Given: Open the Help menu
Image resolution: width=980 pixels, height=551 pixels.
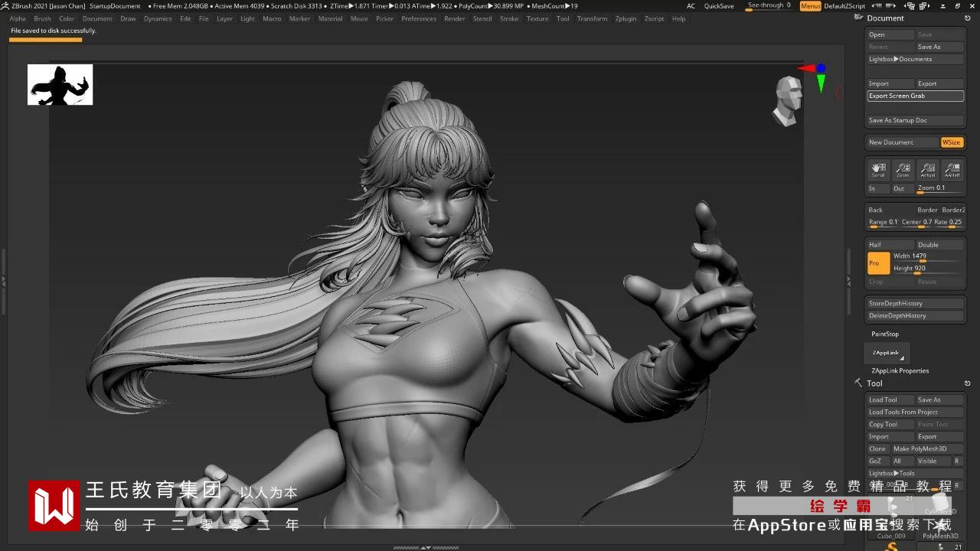Looking at the screenshot, I should coord(678,18).
